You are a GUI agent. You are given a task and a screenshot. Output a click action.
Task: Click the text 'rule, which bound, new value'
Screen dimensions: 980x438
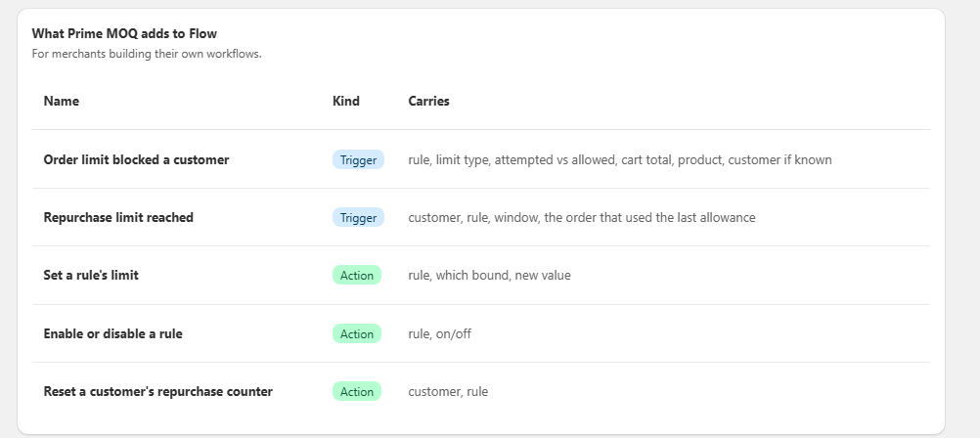point(489,275)
